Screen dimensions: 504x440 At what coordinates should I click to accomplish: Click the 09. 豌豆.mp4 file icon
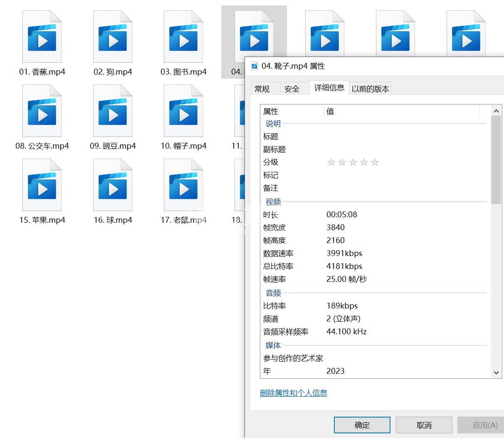coord(113,112)
